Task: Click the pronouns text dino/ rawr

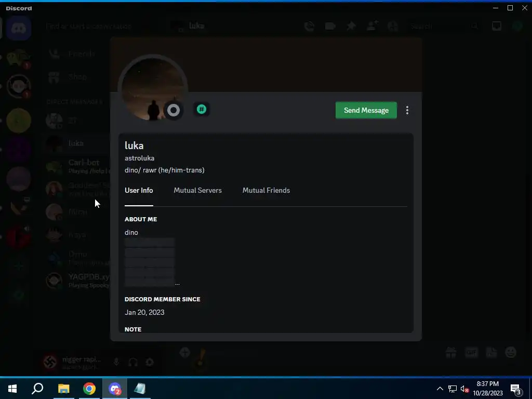Action: [x=165, y=170]
